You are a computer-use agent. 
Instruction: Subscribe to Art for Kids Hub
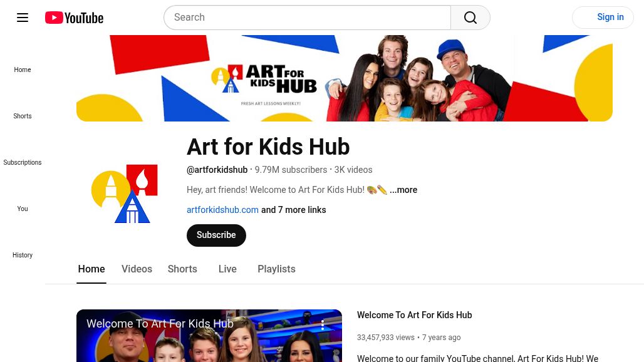tap(217, 235)
